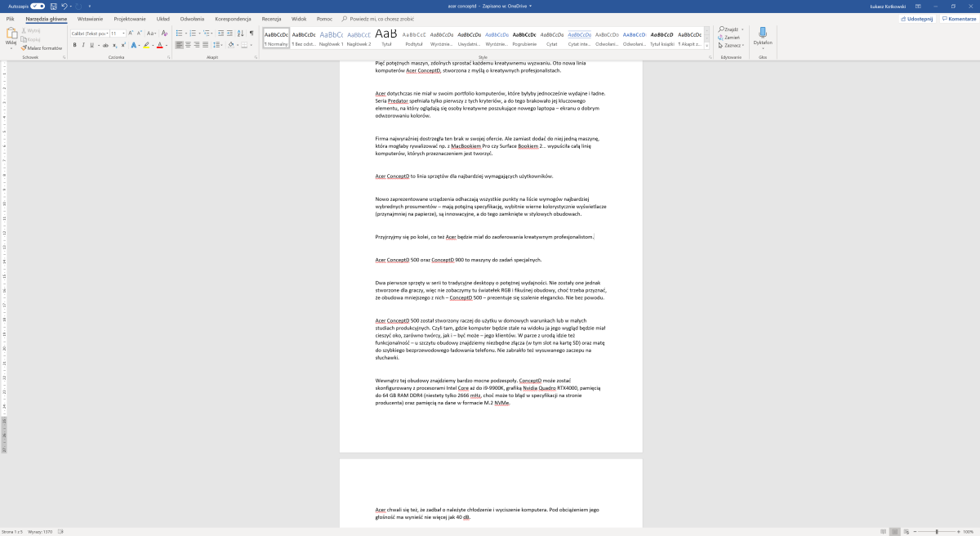Click the page indicator 'Strona 1 z 5'
The width and height of the screenshot is (980, 536).
click(x=12, y=531)
